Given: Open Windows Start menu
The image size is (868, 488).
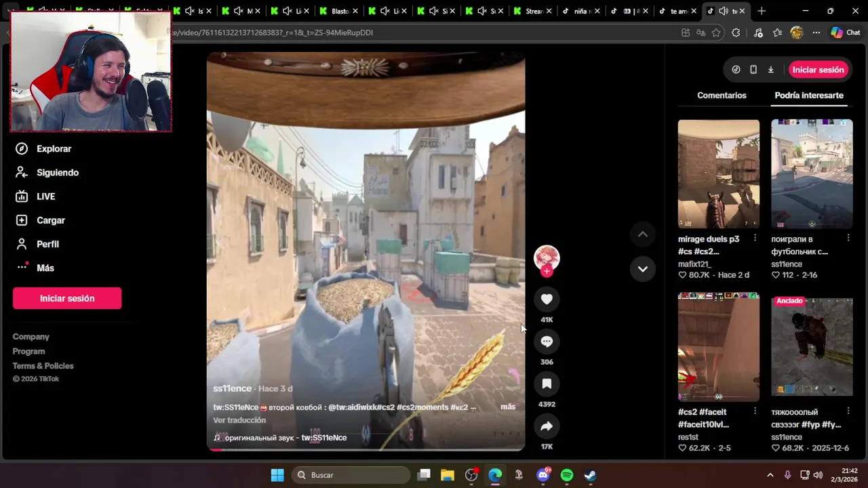Looking at the screenshot, I should tap(277, 475).
